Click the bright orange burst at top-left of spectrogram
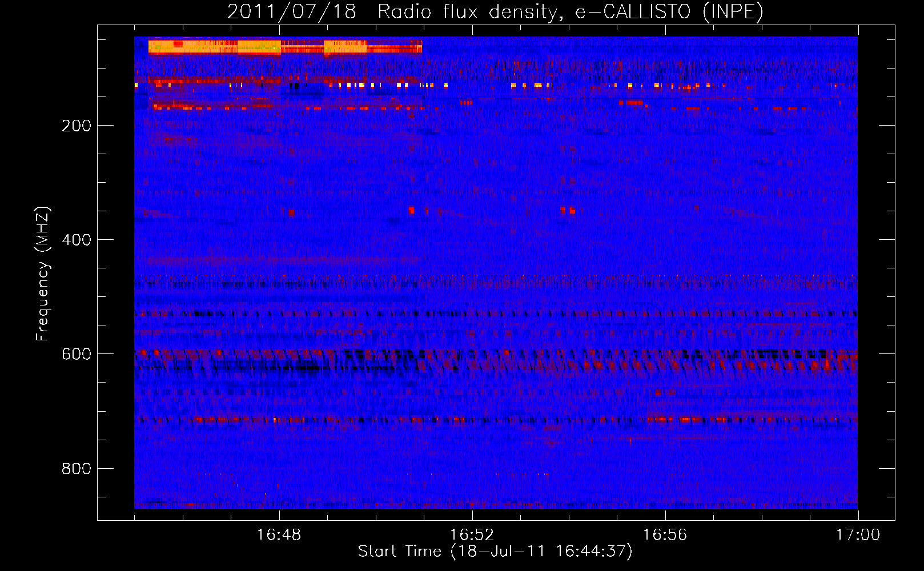 click(x=285, y=47)
